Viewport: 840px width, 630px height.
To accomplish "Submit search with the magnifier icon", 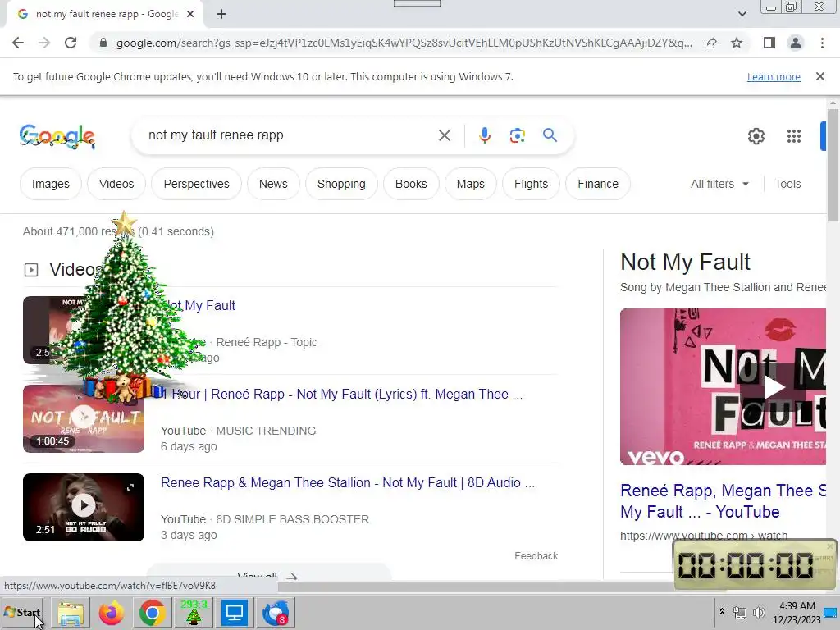I will (550, 135).
